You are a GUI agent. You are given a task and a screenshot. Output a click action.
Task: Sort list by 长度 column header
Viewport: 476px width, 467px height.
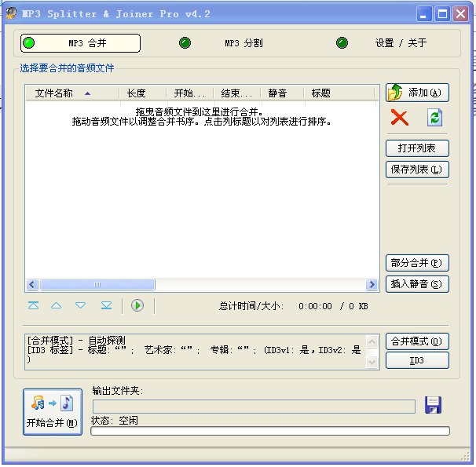[143, 93]
